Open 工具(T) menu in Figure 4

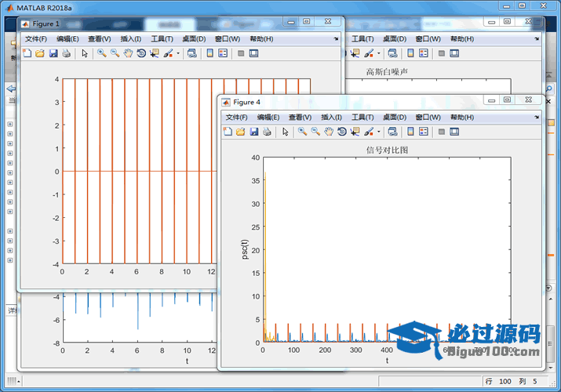(362, 117)
